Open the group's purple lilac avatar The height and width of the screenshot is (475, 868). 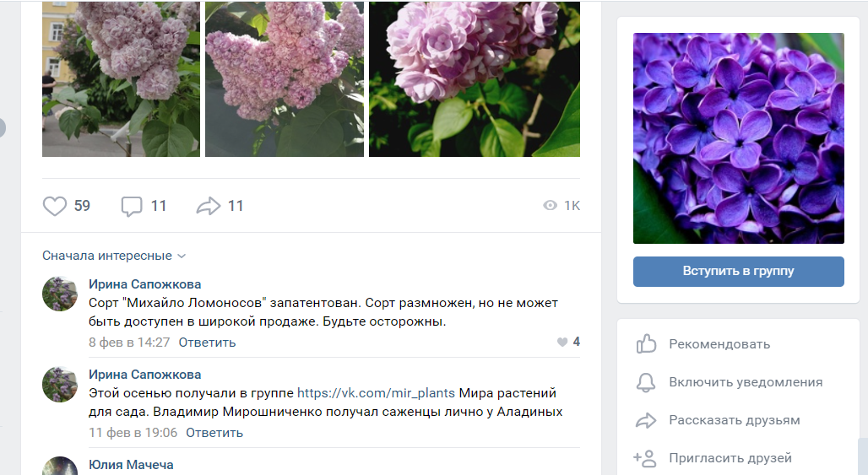739,138
